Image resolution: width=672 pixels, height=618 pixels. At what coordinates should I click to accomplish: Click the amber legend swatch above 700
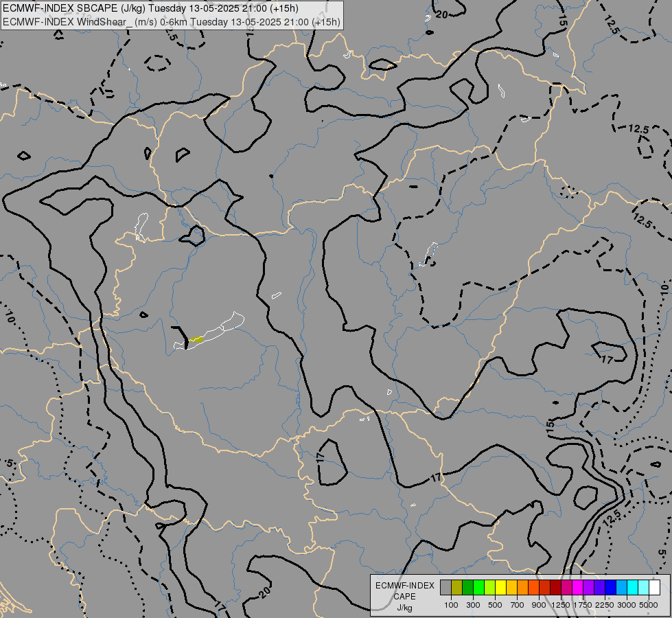[511, 588]
